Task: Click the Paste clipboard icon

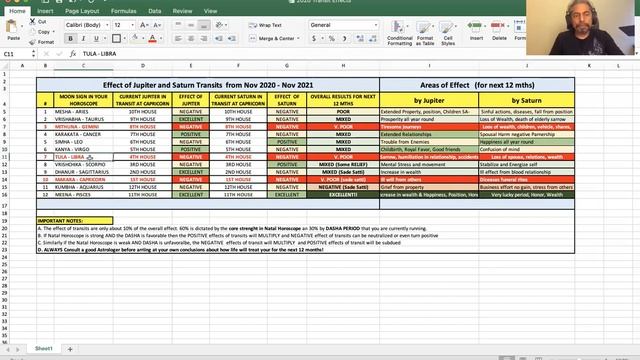Action: [x=12, y=27]
